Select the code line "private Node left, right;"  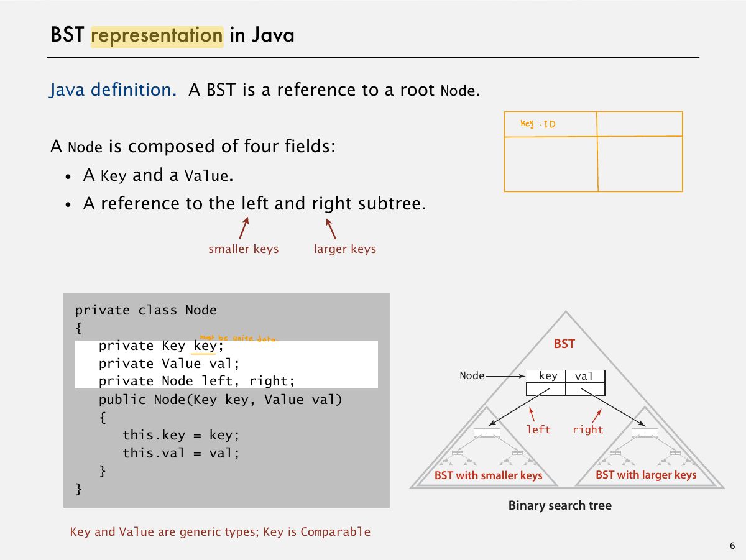[196, 381]
